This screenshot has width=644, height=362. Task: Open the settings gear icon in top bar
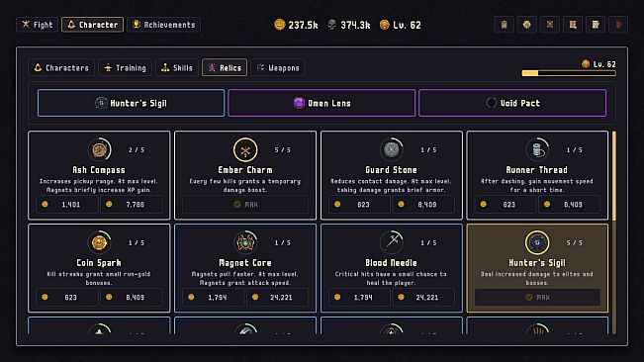tap(527, 25)
